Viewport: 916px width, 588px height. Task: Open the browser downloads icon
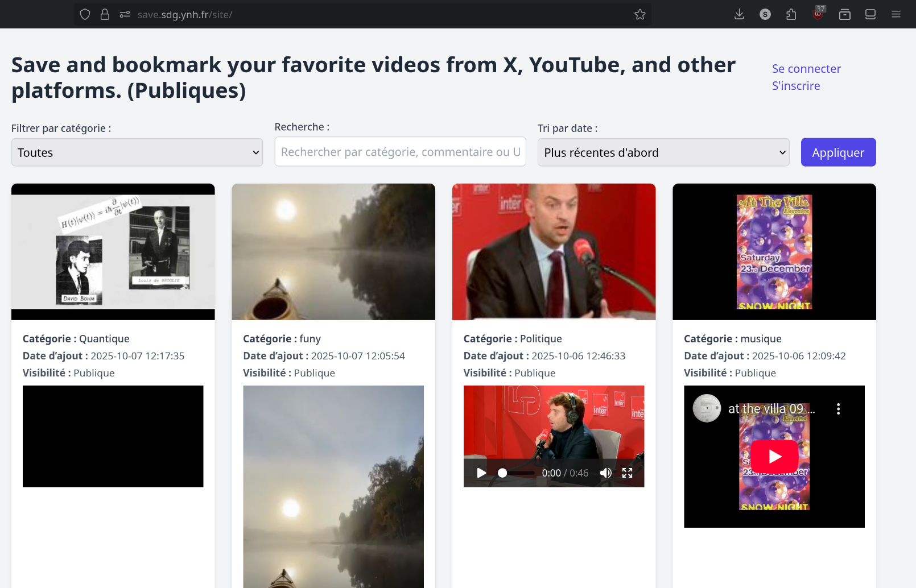coord(739,14)
